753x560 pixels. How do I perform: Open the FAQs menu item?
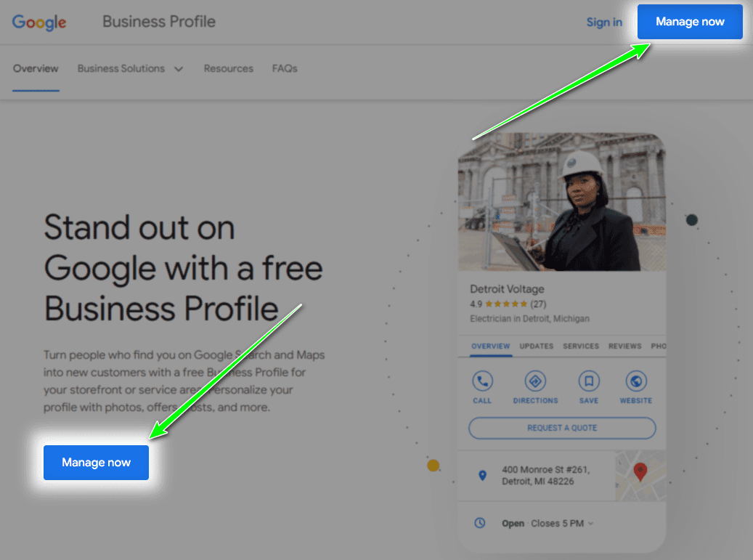pyautogui.click(x=285, y=69)
